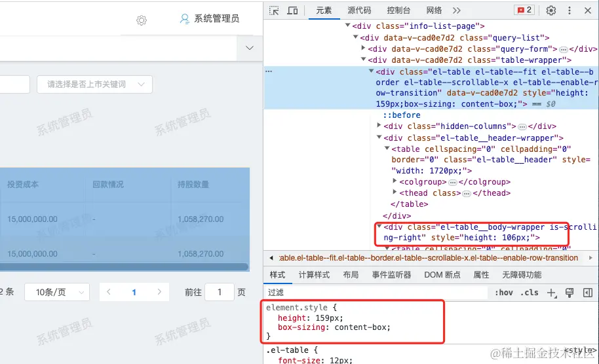
Task: Toggle the rendering emulation paintbrush icon in styles
Action: click(x=570, y=293)
